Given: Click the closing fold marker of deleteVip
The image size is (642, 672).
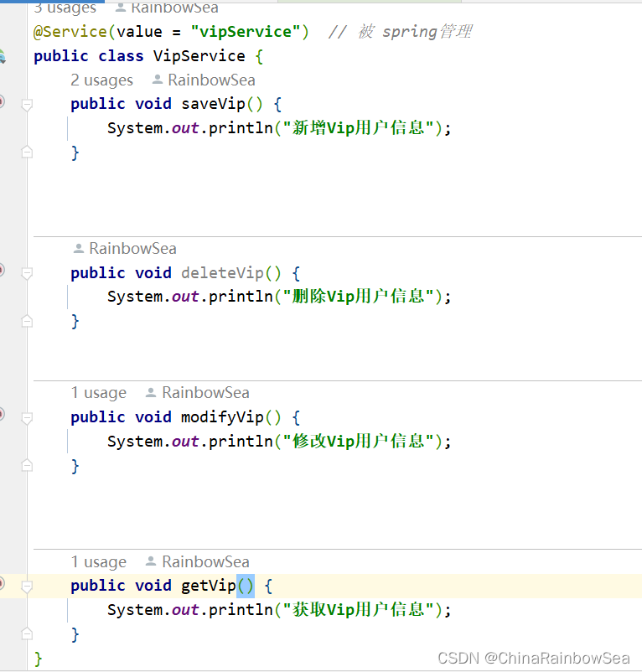Looking at the screenshot, I should click(27, 321).
